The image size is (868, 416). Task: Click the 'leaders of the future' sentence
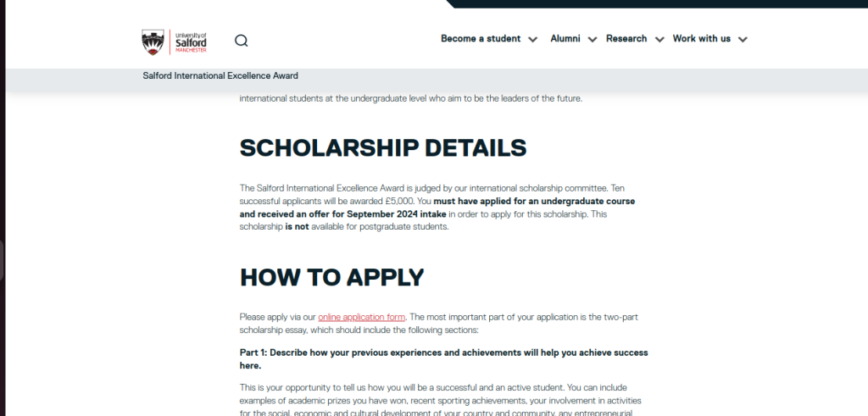coord(411,98)
